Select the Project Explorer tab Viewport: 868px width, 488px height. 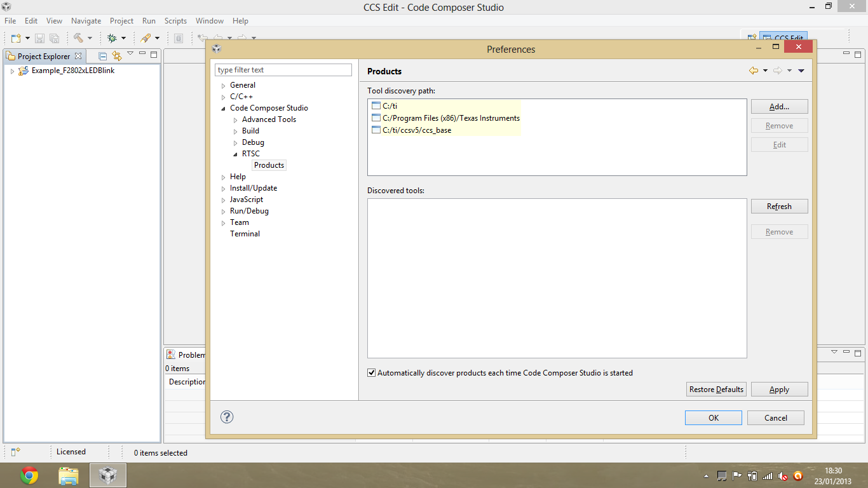coord(44,56)
